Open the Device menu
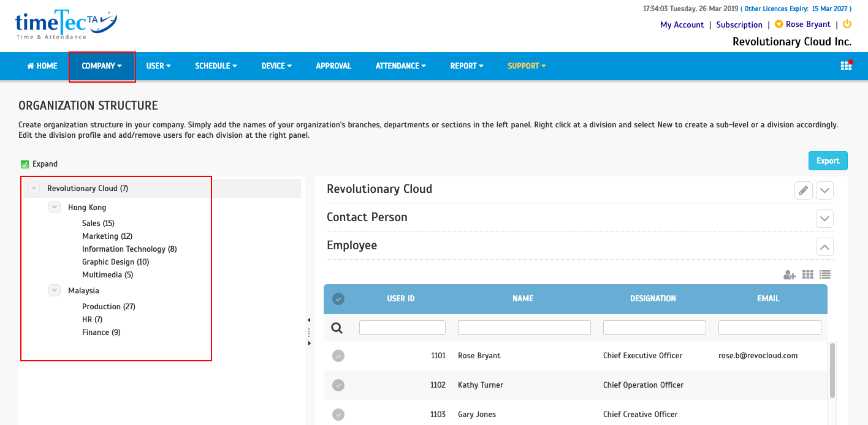This screenshot has height=425, width=868. pyautogui.click(x=276, y=66)
